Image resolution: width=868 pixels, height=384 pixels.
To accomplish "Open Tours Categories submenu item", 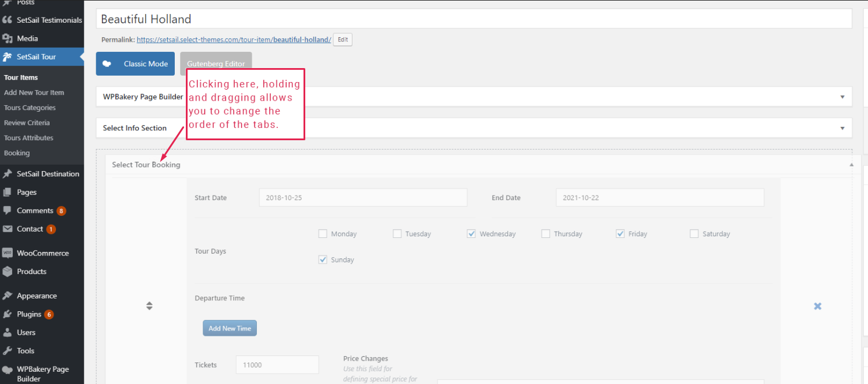I will 30,108.
